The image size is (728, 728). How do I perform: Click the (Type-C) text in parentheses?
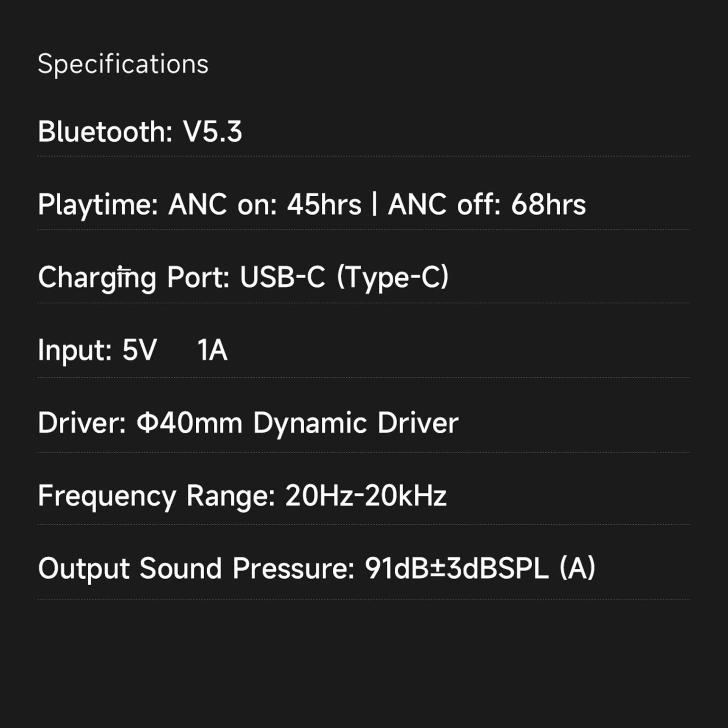[392, 277]
